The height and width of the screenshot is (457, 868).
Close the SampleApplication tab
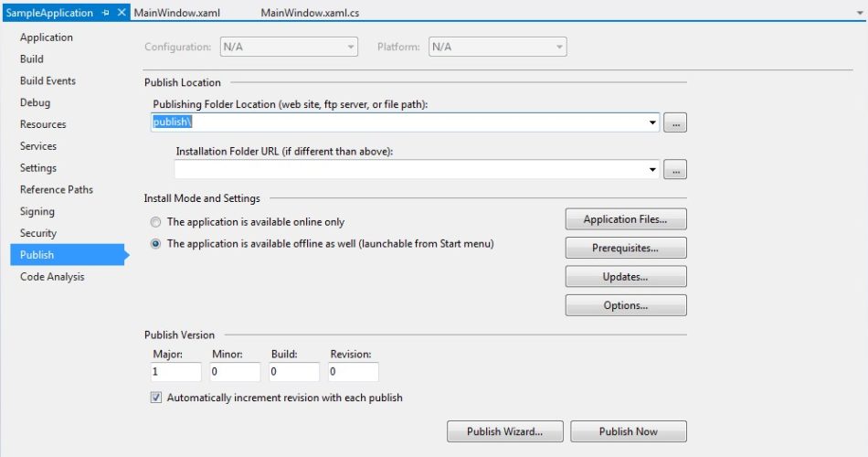122,13
